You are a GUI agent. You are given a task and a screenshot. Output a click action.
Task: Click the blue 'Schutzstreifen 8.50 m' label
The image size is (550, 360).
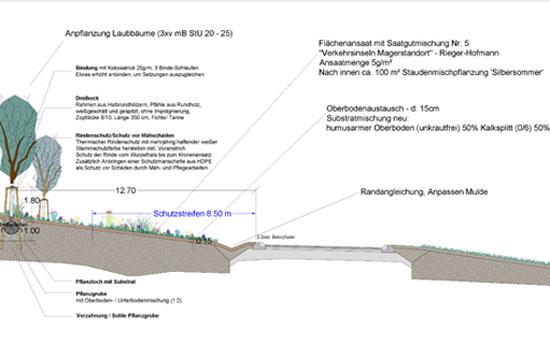point(192,214)
